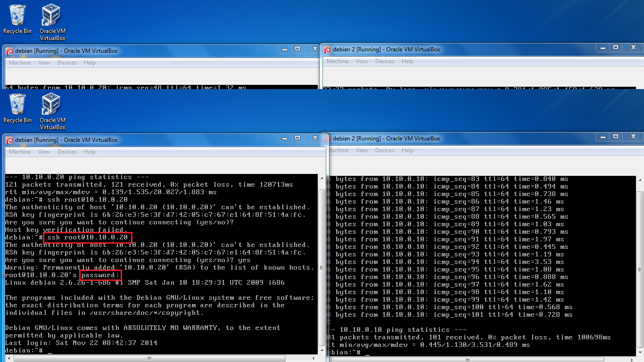This screenshot has width=644, height=362.
Task: Open Machine menu in debian ssh session window
Action: click(20, 152)
